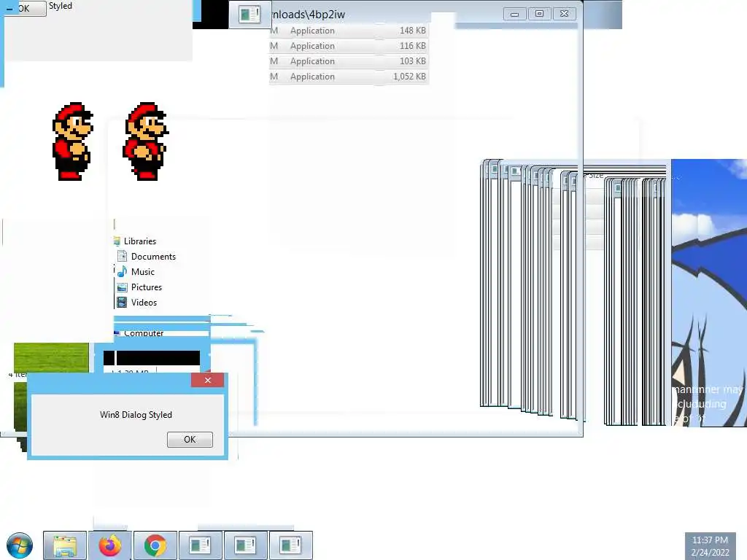Click the Documents library icon
747x560 pixels.
(122, 256)
